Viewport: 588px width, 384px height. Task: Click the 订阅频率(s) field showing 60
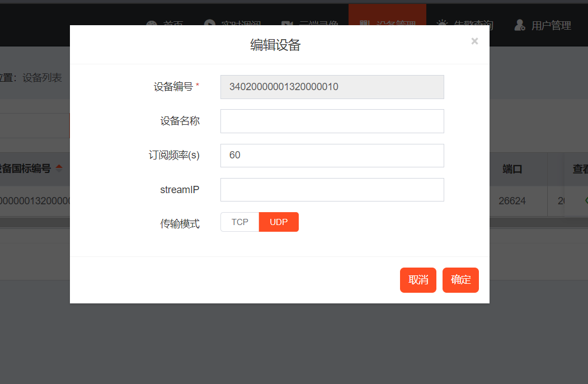click(332, 156)
